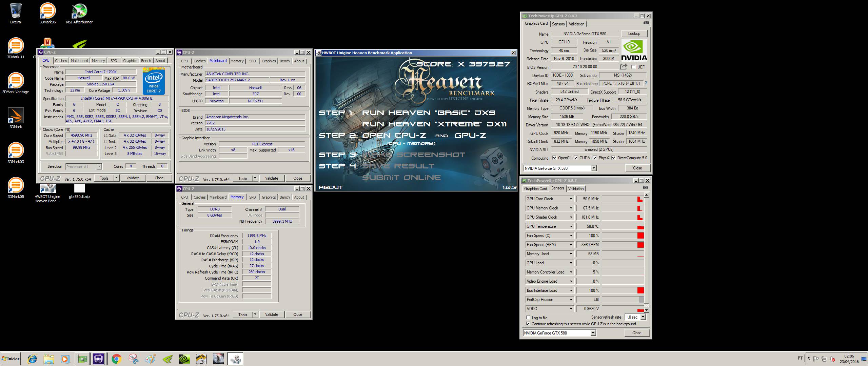Enable Log to file checkbox

click(x=528, y=318)
